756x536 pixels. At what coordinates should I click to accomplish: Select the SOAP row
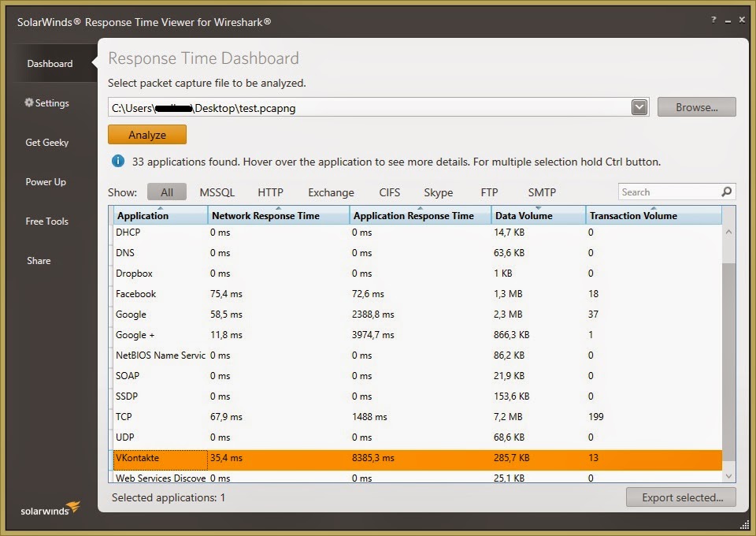[x=417, y=376]
